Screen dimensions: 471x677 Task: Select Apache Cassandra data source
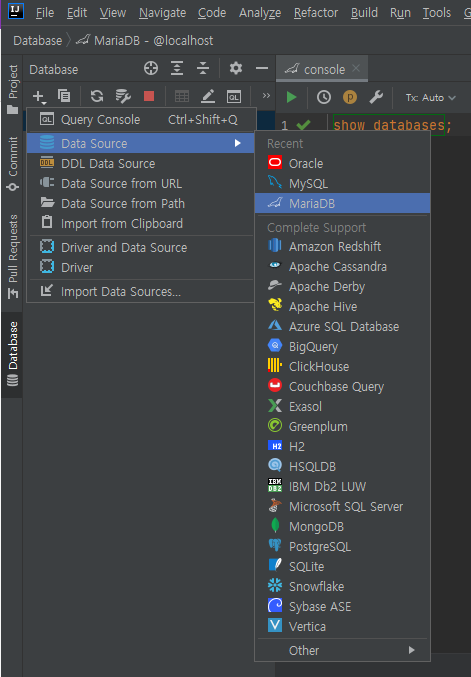(342, 267)
